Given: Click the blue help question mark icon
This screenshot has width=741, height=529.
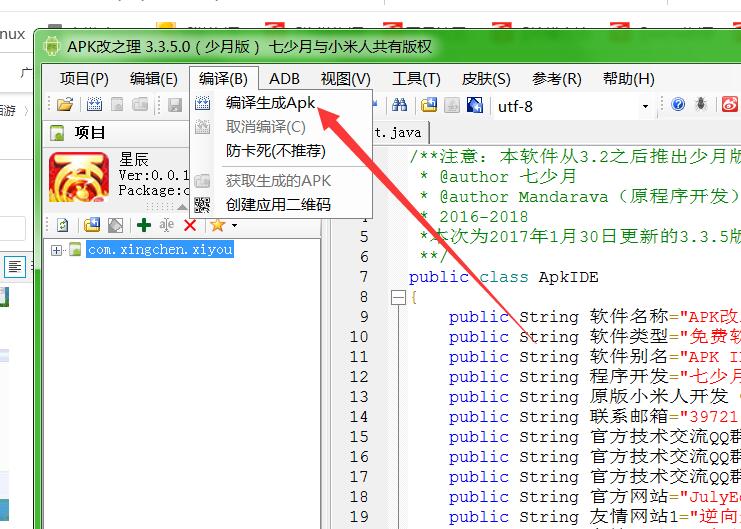Looking at the screenshot, I should pos(678,105).
